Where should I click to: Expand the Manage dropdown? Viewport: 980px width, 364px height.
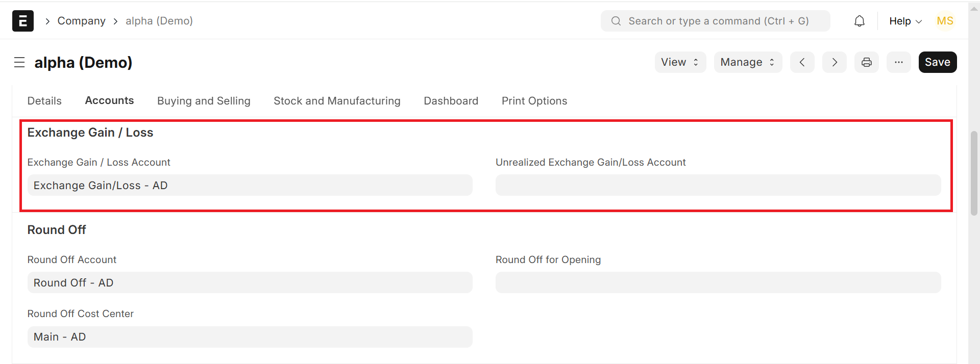click(x=748, y=62)
